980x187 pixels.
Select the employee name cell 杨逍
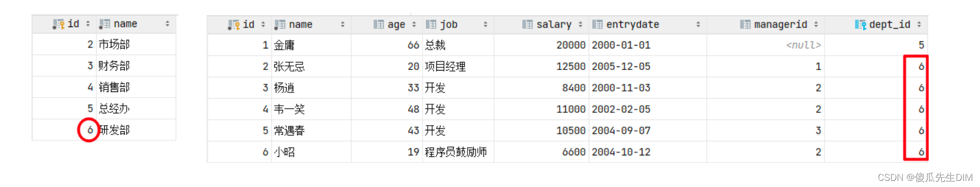(x=311, y=88)
